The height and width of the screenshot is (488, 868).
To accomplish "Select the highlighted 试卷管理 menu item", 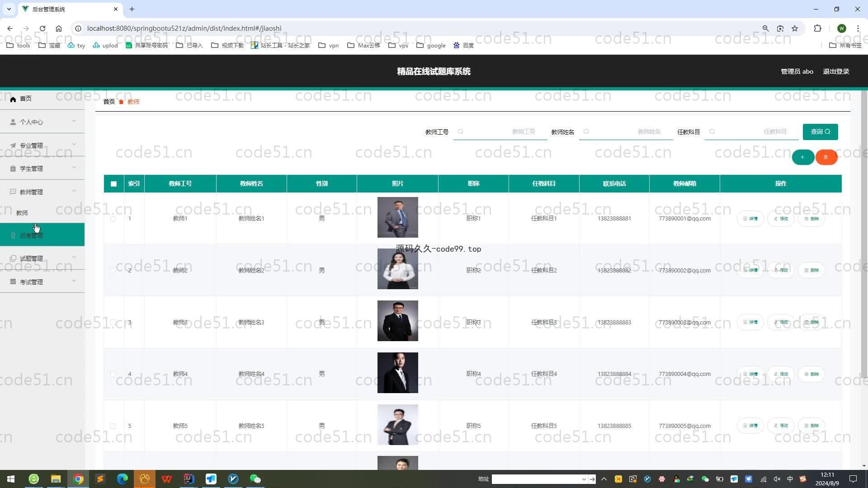I will (x=42, y=235).
